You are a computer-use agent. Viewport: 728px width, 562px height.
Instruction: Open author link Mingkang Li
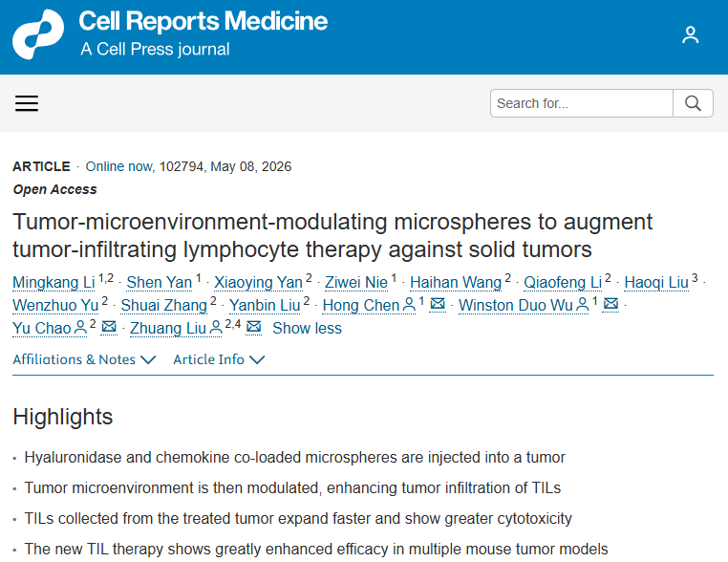[x=54, y=282]
